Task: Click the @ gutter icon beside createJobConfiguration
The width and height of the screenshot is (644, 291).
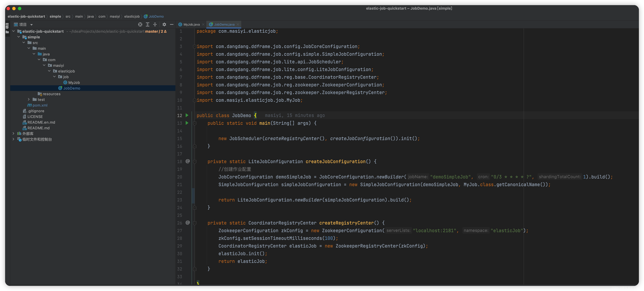Action: (x=188, y=161)
